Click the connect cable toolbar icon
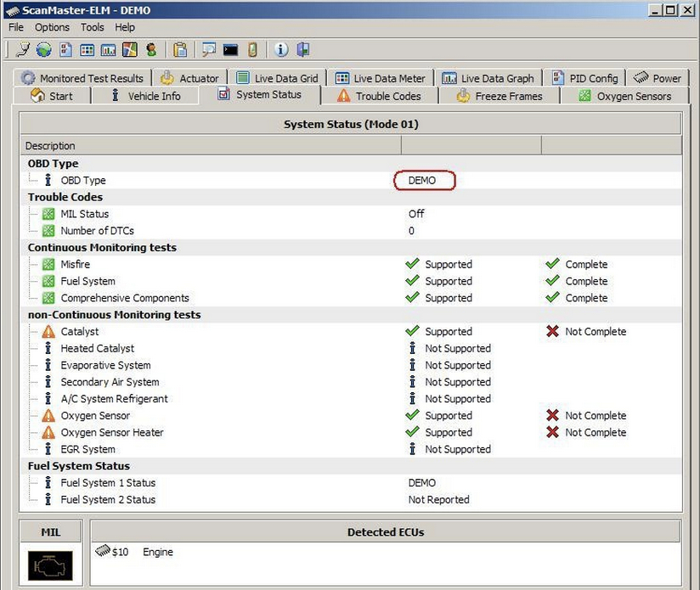 point(22,49)
